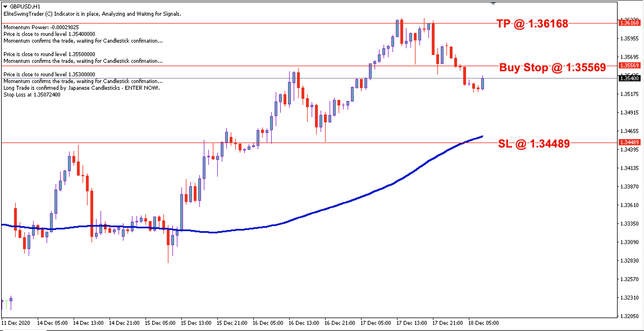Click the Stop Loss at 1.35072400 text

click(x=32, y=95)
